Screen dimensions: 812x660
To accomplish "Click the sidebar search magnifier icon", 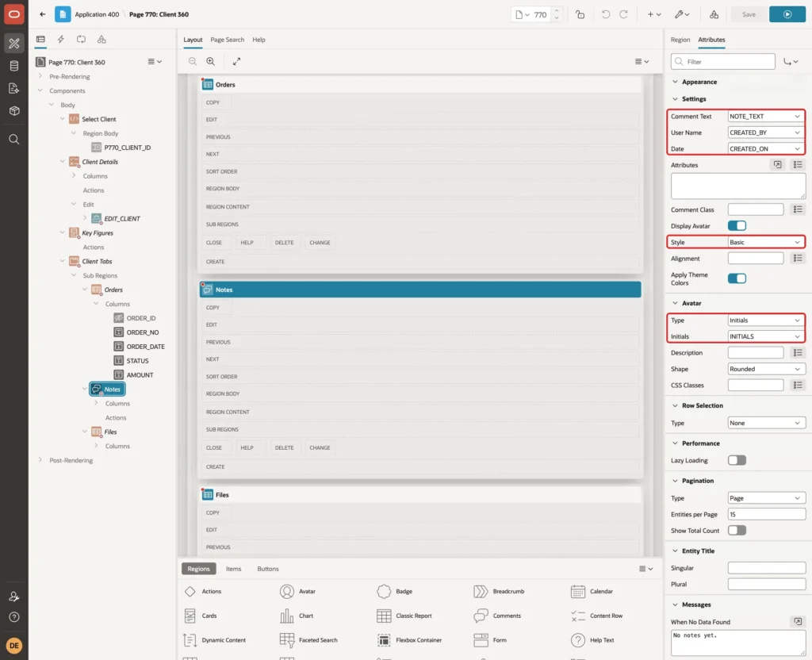I will (14, 139).
